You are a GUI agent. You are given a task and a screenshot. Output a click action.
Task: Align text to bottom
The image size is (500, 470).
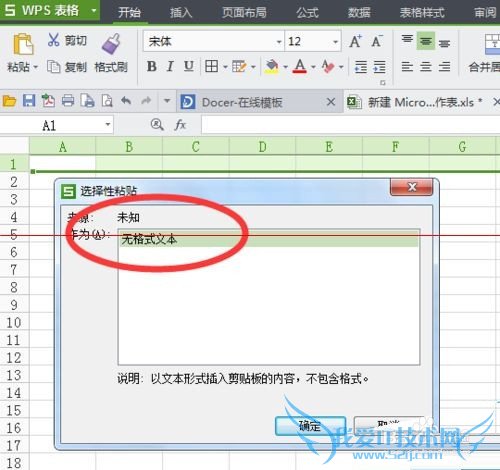click(x=444, y=42)
